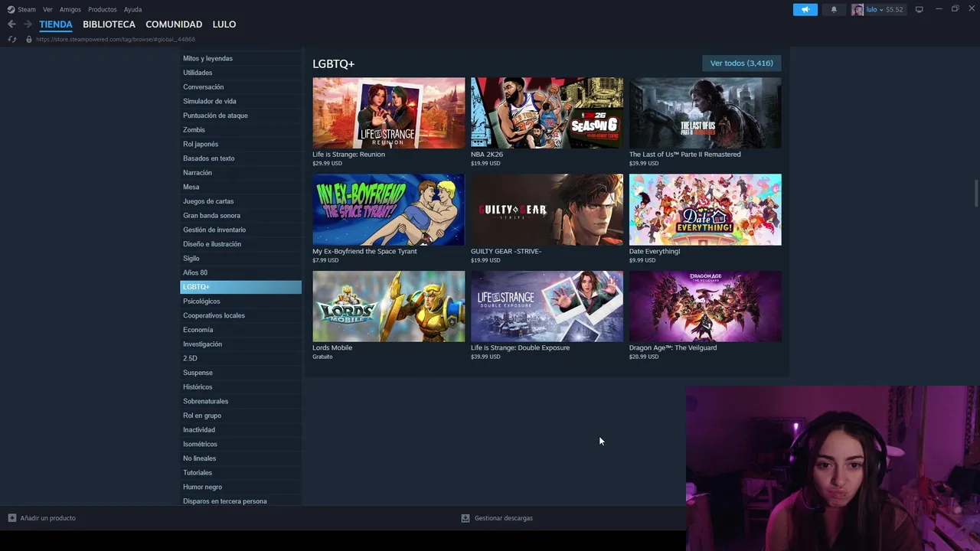The width and height of the screenshot is (980, 551).
Task: Select the Suspense tag
Action: pos(240,373)
